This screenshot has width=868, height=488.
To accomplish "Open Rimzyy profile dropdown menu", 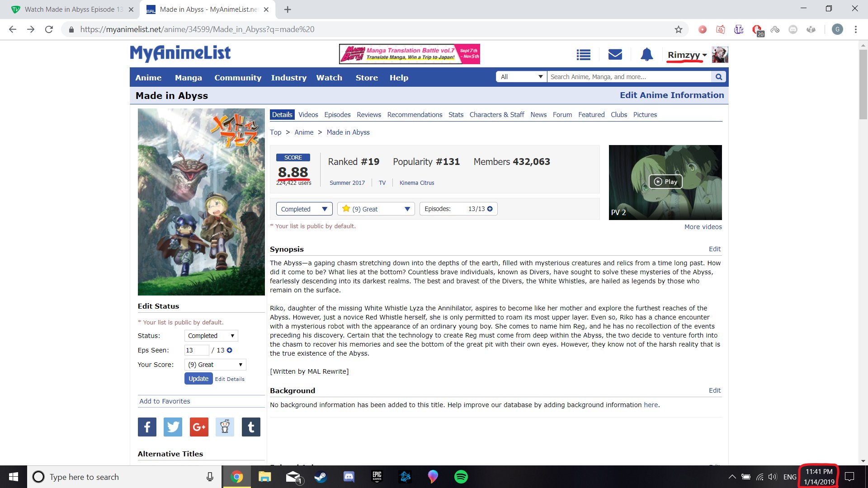I will [687, 55].
